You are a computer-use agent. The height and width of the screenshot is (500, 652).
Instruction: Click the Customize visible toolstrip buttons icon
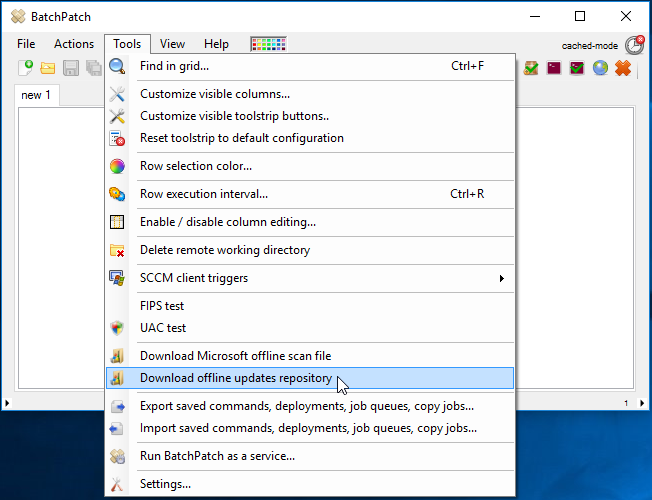point(117,116)
